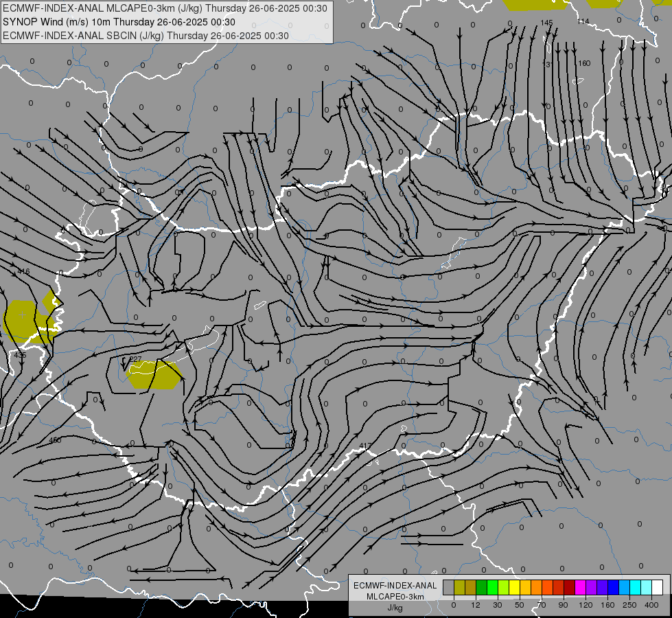This screenshot has height=618, width=672.
Task: Click the MLCAPE0-3km title line
Action: [165, 8]
